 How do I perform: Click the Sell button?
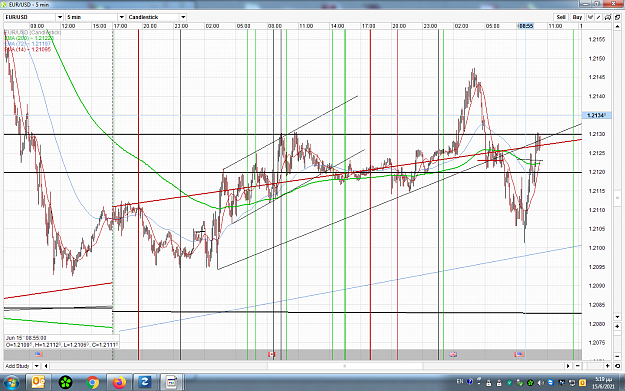(x=561, y=17)
